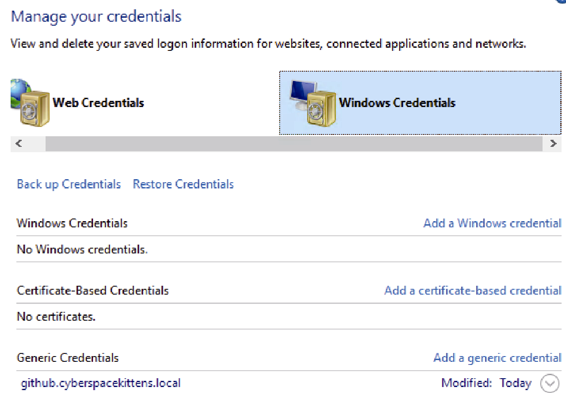Viewport: 566px width, 395px height.
Task: Add a certificate-based credential
Action: pos(473,291)
